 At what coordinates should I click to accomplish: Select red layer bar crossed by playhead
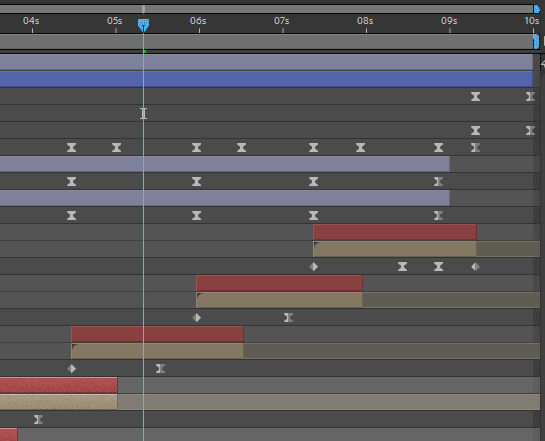point(157,334)
